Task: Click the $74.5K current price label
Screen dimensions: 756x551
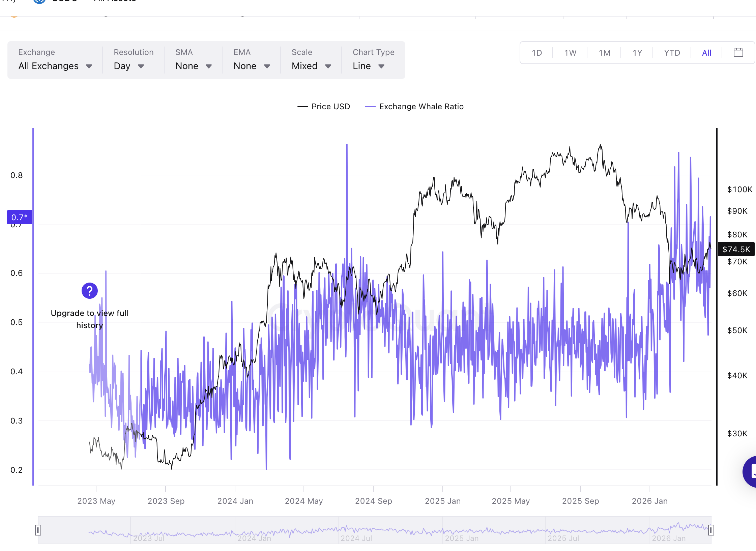Action: (736, 249)
